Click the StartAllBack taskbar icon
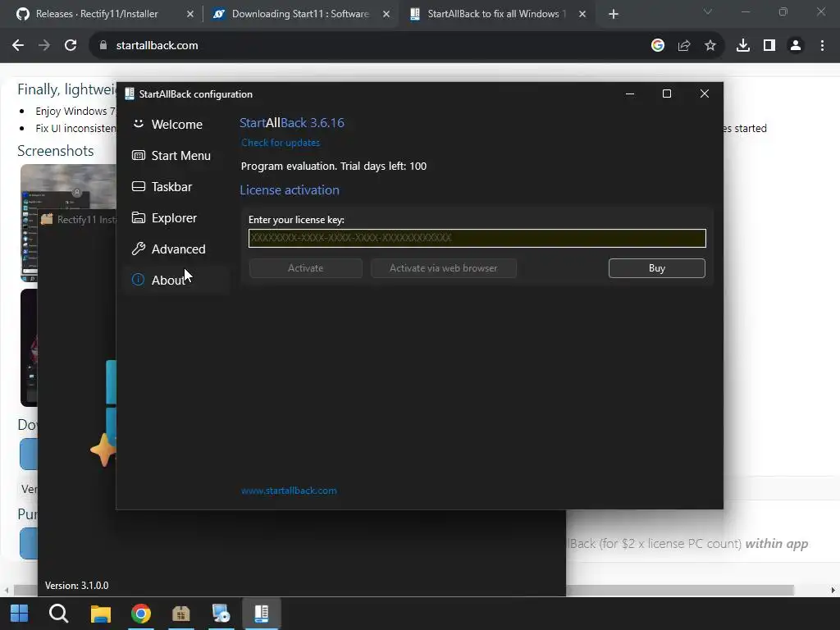Viewport: 840px width, 630px height. (x=262, y=614)
